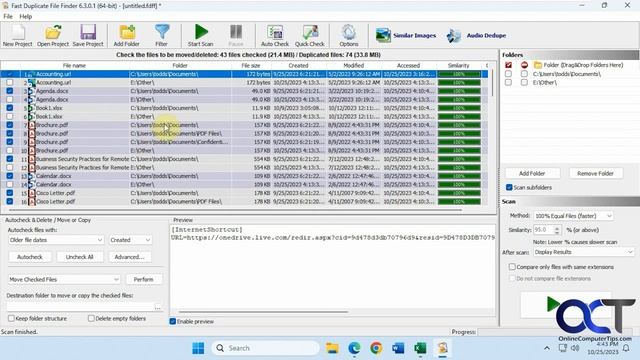Check the E:\Other\ folder include box

point(508,82)
